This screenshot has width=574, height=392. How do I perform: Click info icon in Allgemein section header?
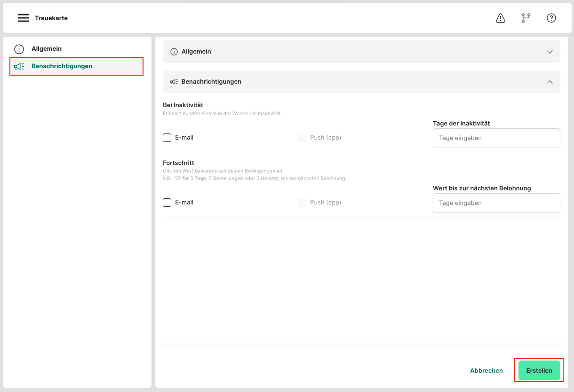(174, 52)
